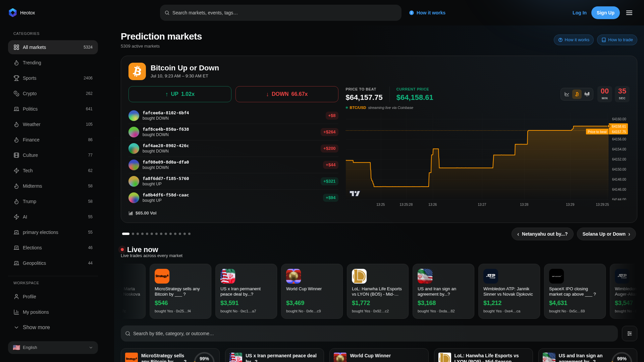Open Geopolitics category
This screenshot has height=362, width=644.
pyautogui.click(x=53, y=263)
